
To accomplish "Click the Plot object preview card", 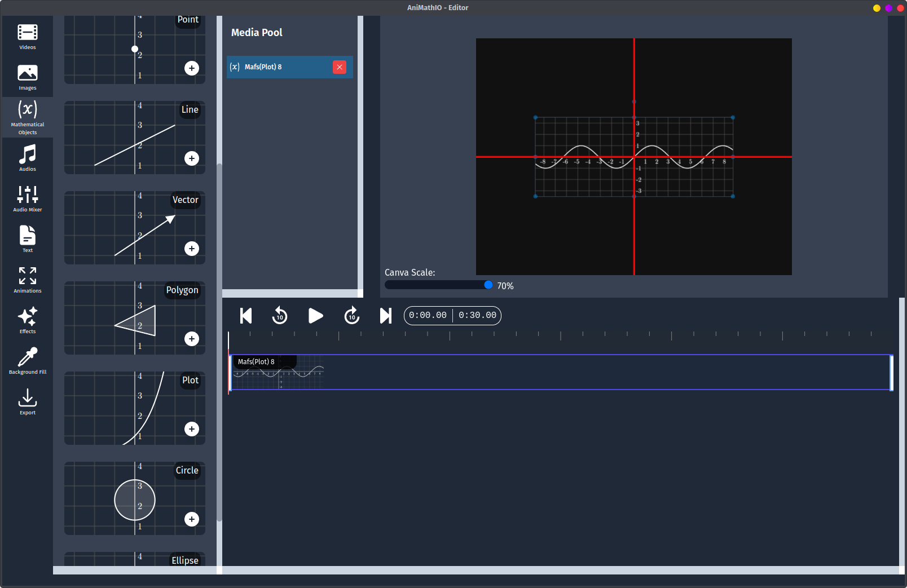I will [135, 408].
